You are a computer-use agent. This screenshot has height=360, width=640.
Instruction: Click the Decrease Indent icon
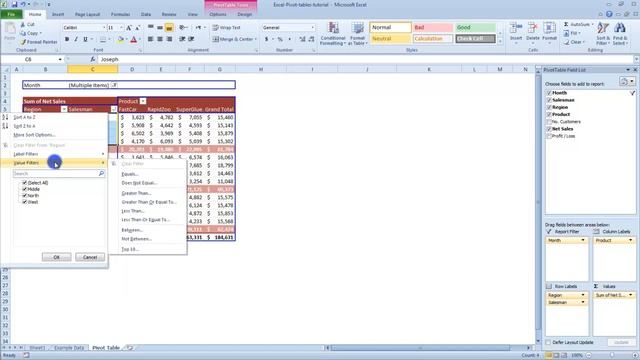click(x=182, y=39)
